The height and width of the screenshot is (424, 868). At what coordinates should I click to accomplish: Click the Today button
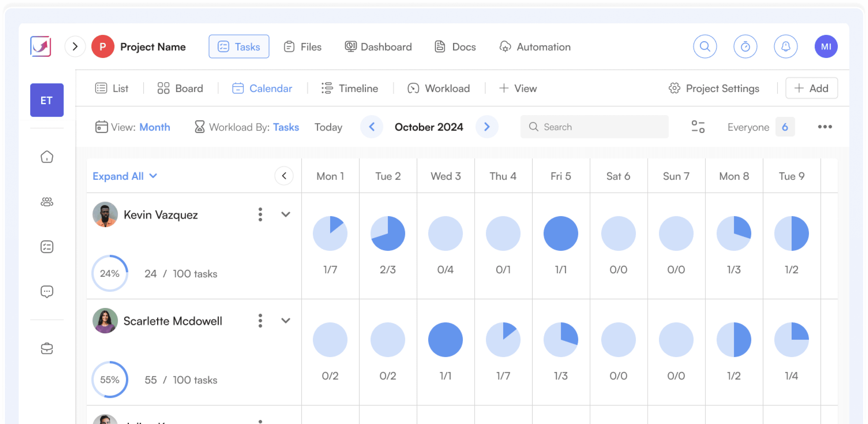coord(328,127)
